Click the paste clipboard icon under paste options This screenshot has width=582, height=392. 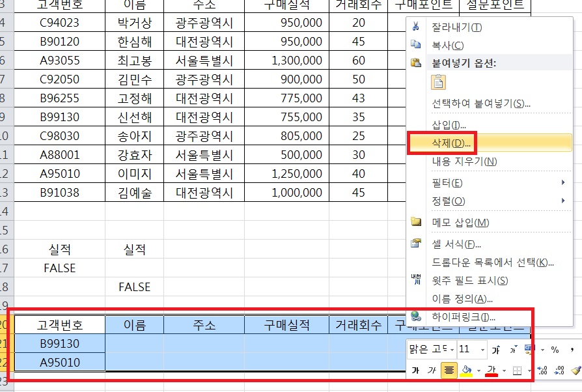(439, 82)
